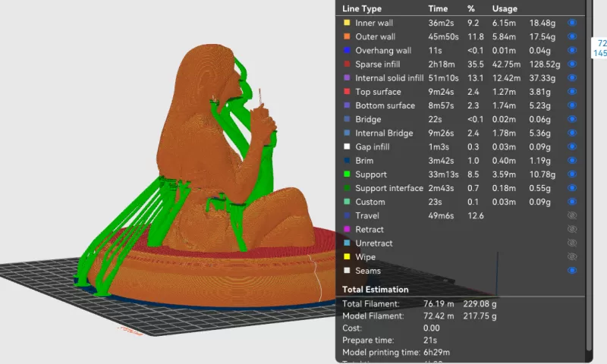
Task: Click the Internal Bridge color swatch
Action: pyautogui.click(x=347, y=133)
